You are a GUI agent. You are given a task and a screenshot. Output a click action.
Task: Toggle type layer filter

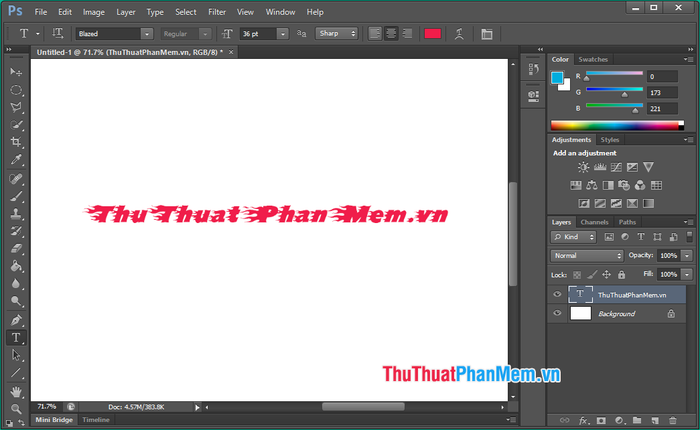641,237
